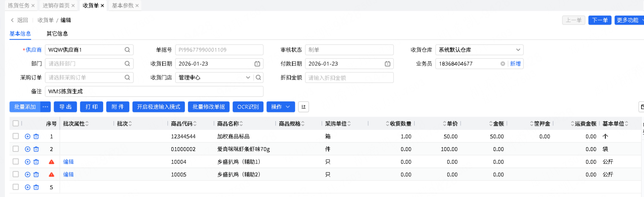This screenshot has height=197, width=644.
Task: Click the add-row icon in row 1
Action: tap(28, 137)
